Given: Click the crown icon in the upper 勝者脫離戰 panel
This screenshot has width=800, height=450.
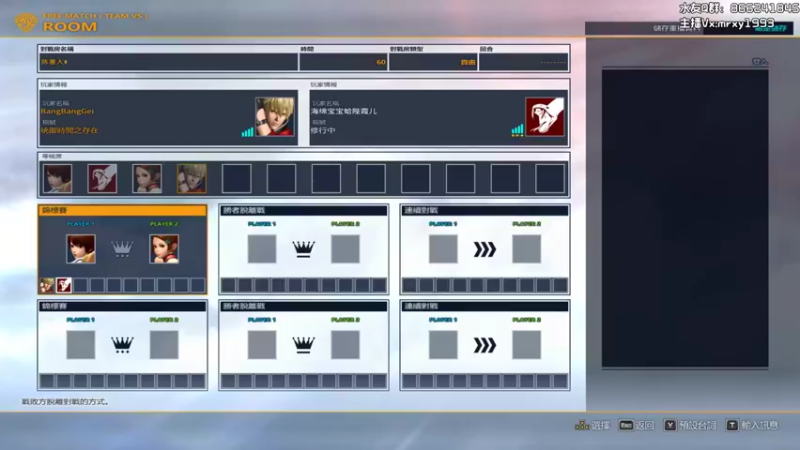Looking at the screenshot, I should 304,249.
